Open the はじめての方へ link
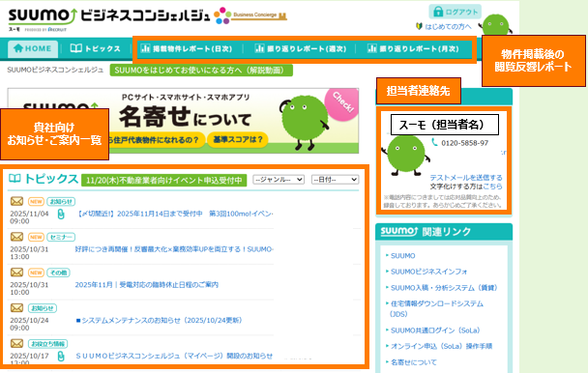The image size is (588, 373). [448, 27]
